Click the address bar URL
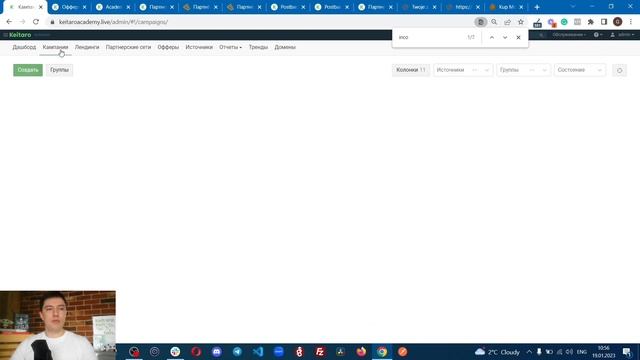The height and width of the screenshot is (360, 640). [113, 22]
